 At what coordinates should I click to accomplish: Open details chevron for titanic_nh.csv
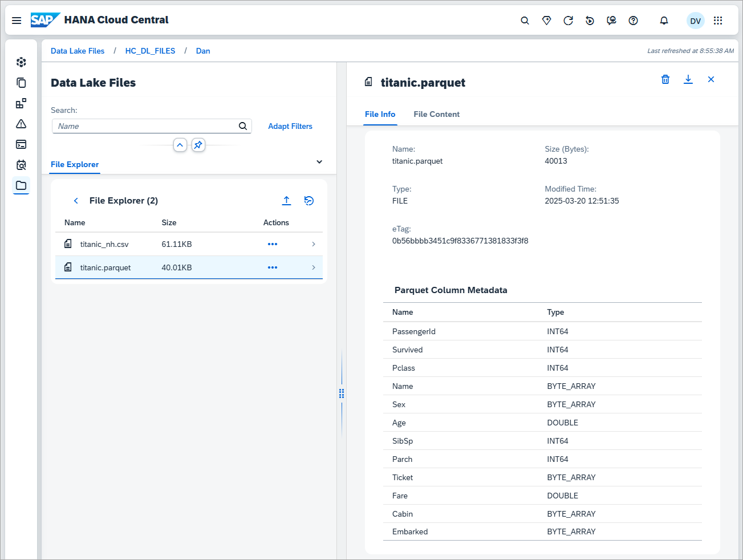tap(314, 244)
